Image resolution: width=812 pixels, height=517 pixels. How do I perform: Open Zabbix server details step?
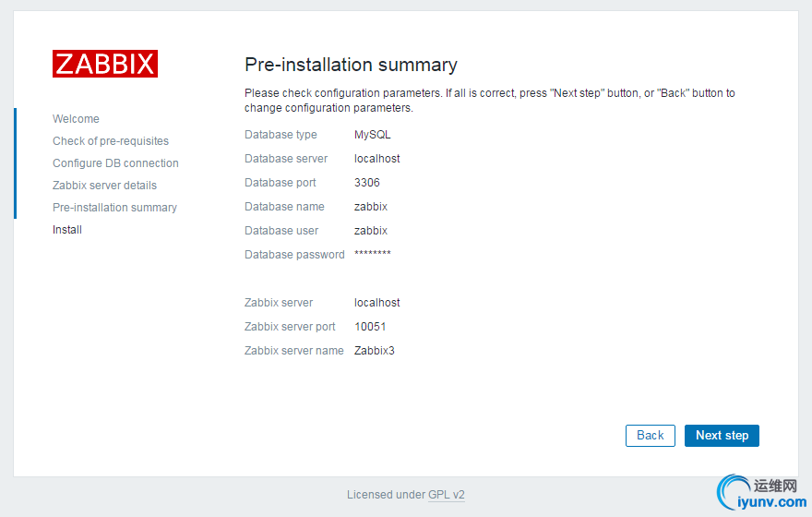104,186
